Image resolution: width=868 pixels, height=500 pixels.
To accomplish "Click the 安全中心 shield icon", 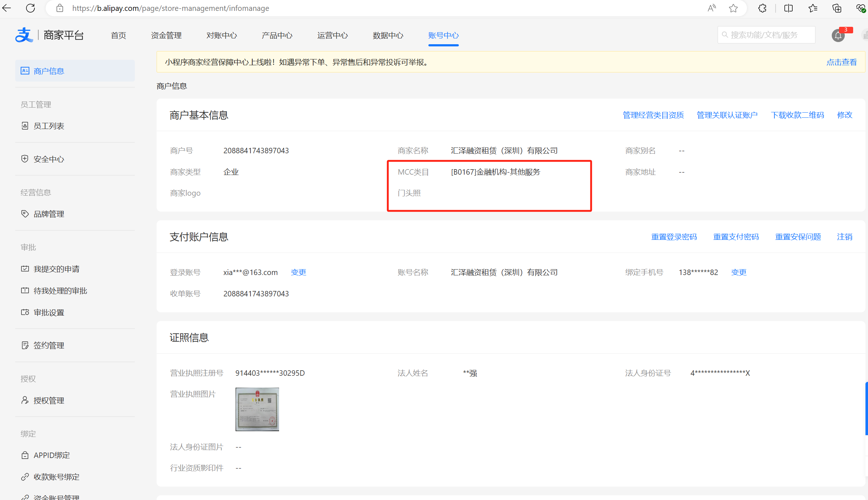I will pos(25,159).
